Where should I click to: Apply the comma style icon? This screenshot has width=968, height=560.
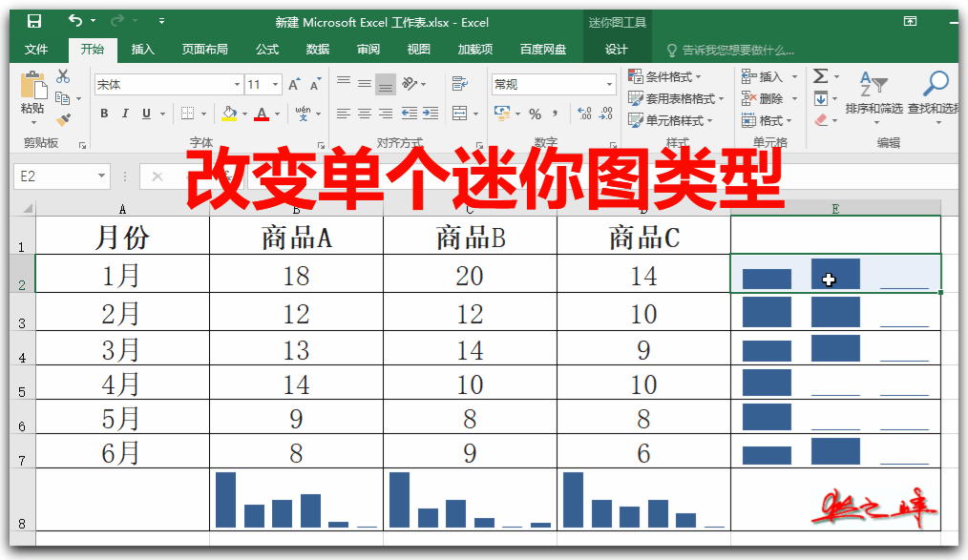556,114
